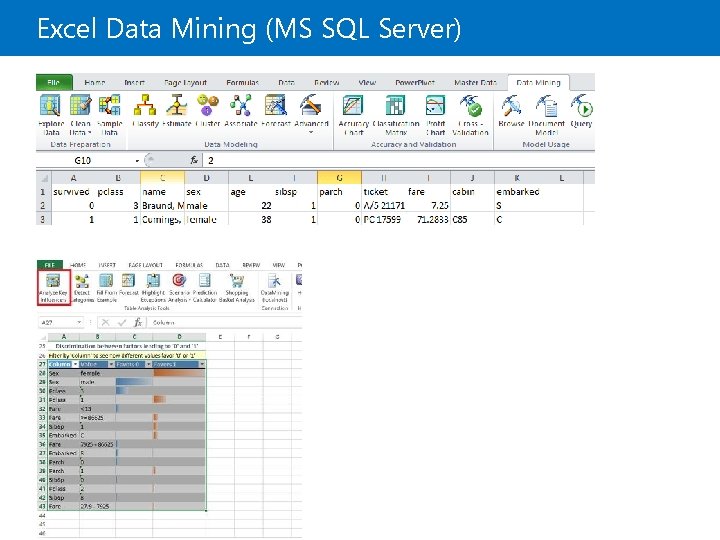Open the Value filter dropdown arrow

click(x=111, y=364)
